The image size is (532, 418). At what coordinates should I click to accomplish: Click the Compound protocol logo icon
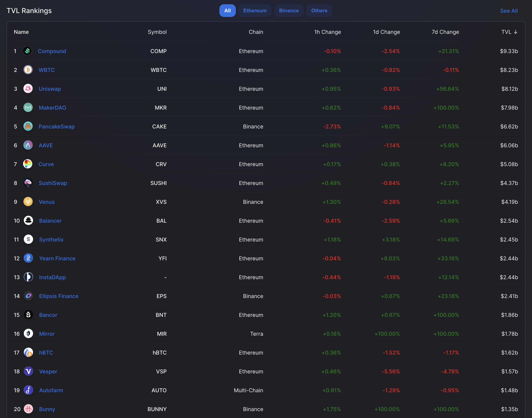27,51
